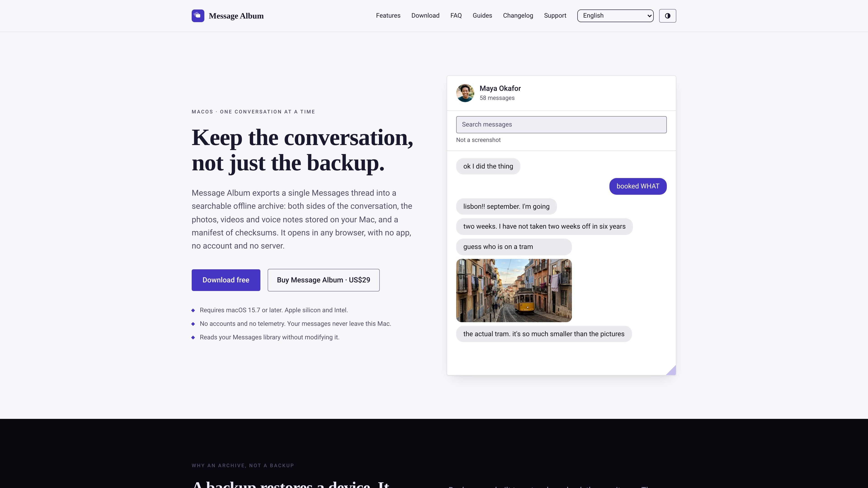Click Maya Okafor's avatar picture

(x=465, y=93)
